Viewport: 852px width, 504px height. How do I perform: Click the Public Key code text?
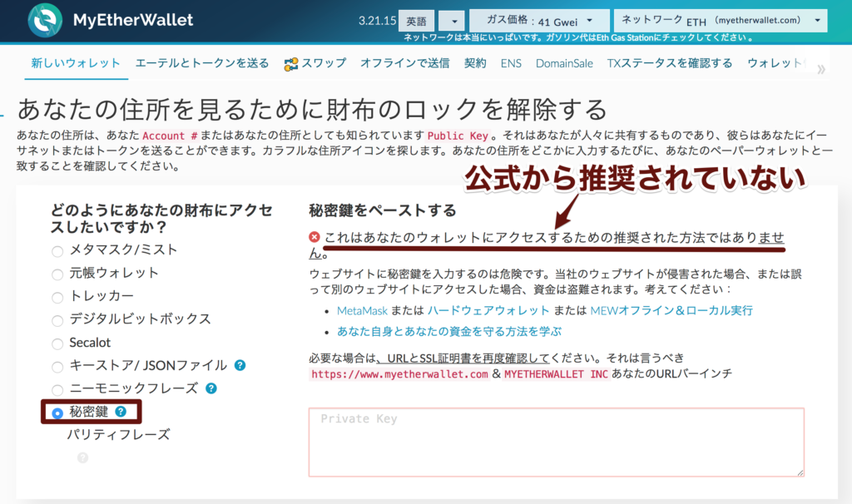pyautogui.click(x=458, y=136)
